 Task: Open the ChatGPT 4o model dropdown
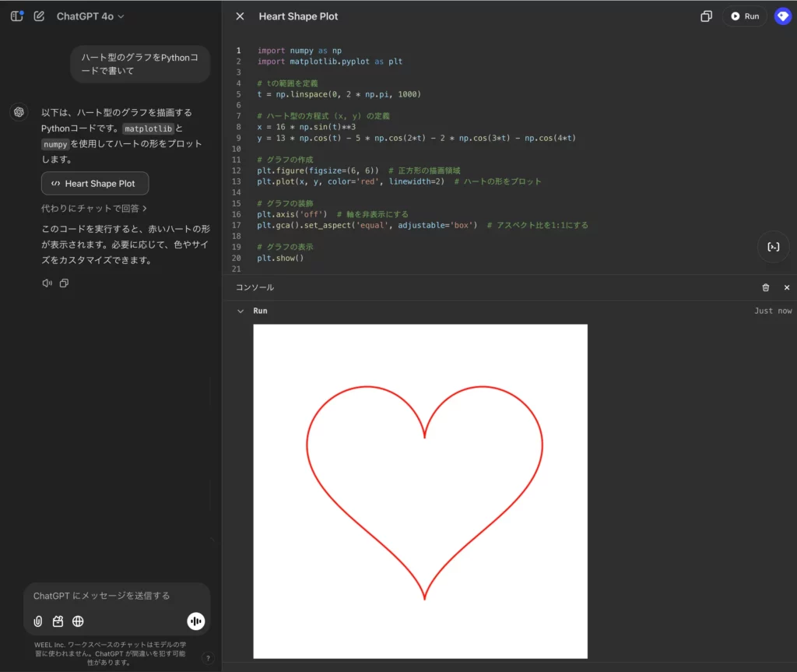(x=90, y=16)
